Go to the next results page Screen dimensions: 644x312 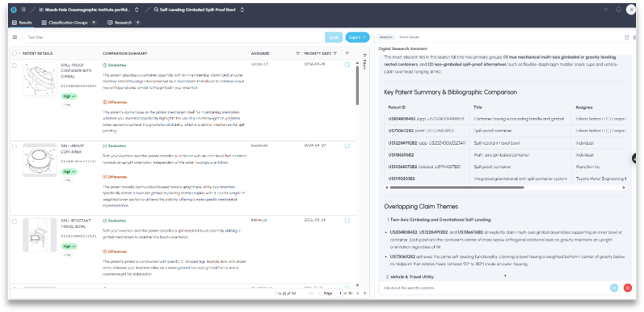pyautogui.click(x=358, y=293)
